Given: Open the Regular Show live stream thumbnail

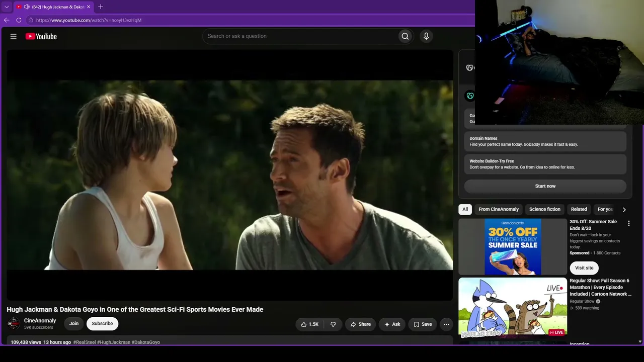Looking at the screenshot, I should (513, 308).
